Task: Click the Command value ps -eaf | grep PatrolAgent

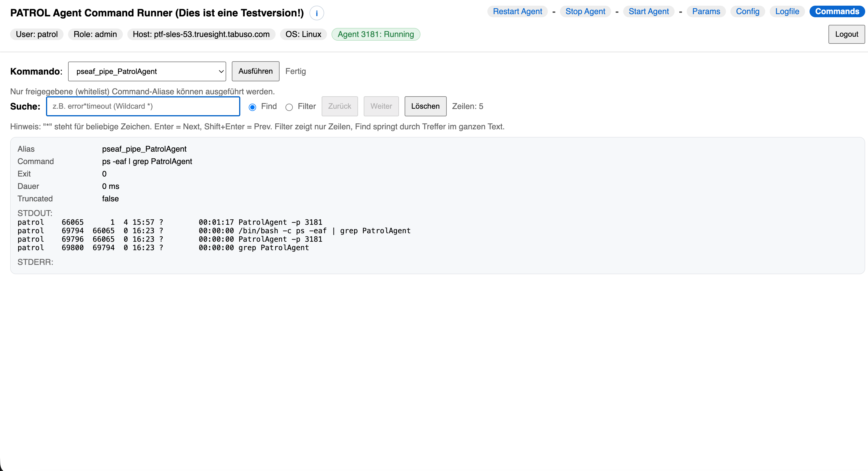Action: pos(147,162)
